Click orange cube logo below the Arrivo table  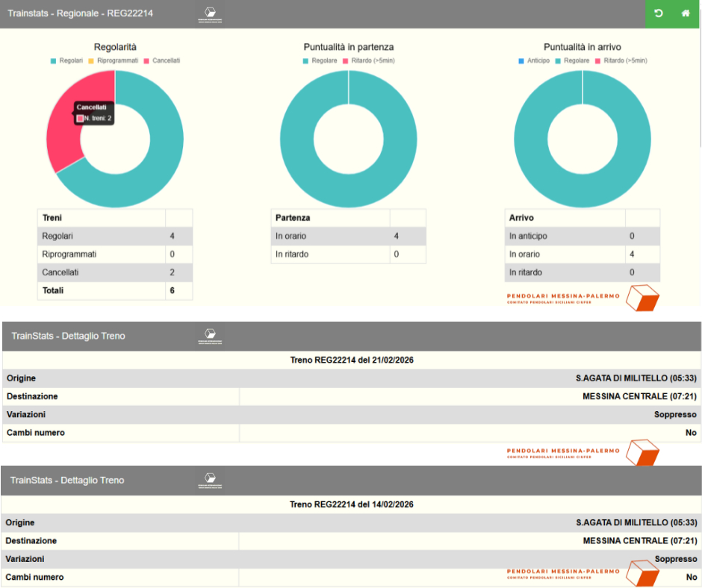point(642,298)
